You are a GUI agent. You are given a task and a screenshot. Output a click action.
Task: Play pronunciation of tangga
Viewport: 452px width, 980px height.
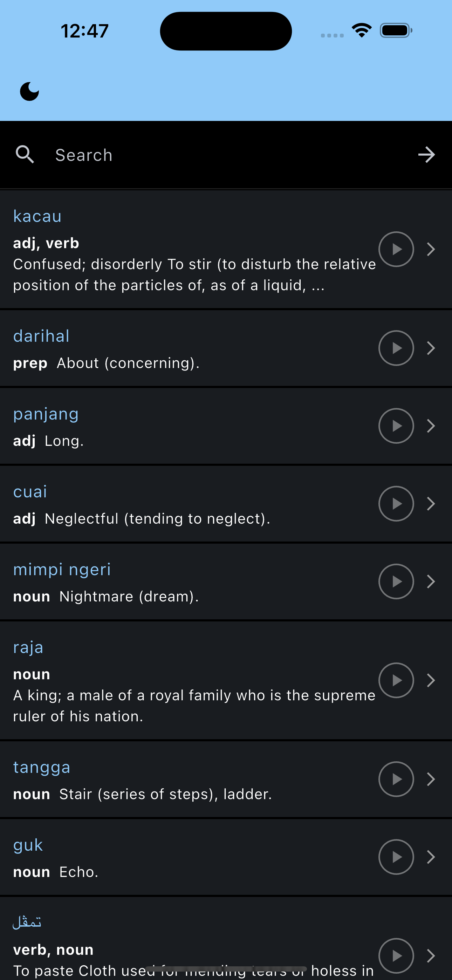(396, 779)
